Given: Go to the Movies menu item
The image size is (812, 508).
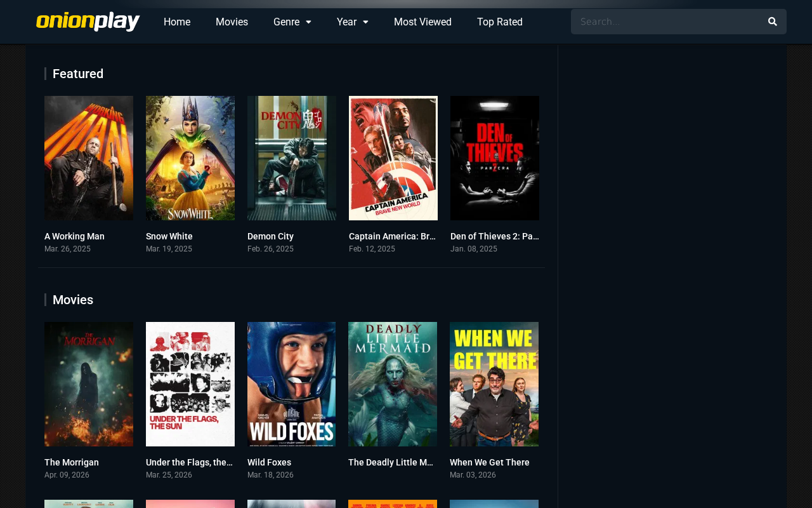Looking at the screenshot, I should (232, 22).
